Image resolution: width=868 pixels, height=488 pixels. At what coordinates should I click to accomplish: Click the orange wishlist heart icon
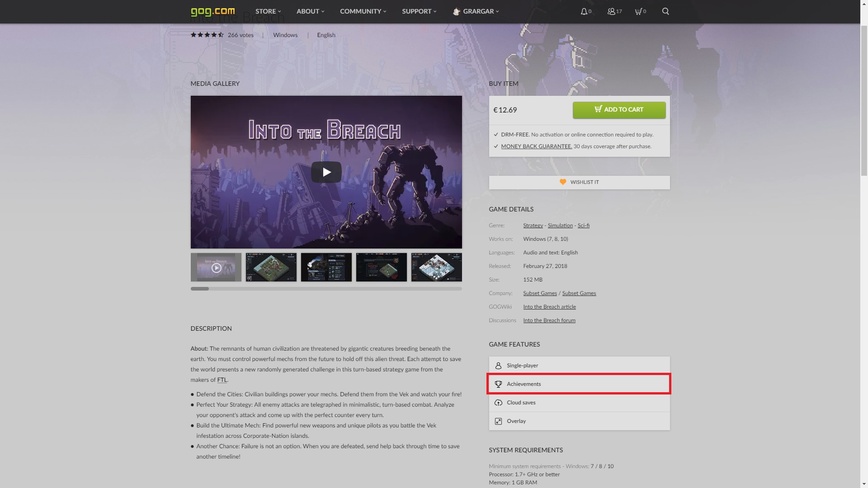tap(563, 182)
